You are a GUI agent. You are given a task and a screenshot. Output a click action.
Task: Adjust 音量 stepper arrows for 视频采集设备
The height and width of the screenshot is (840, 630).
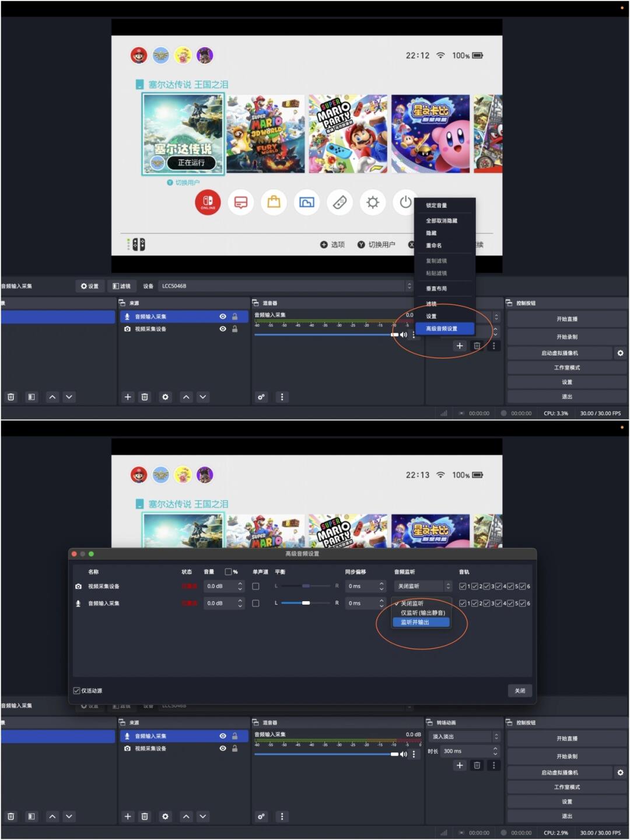tap(240, 586)
